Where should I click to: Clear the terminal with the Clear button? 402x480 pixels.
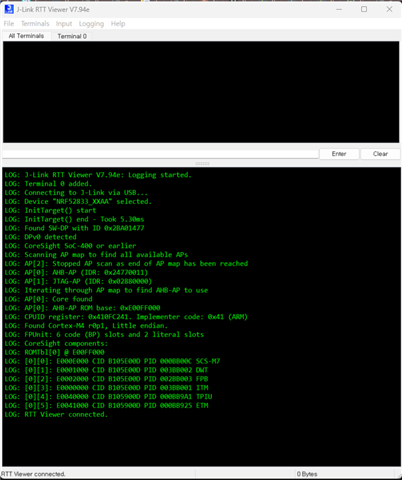pyautogui.click(x=380, y=154)
